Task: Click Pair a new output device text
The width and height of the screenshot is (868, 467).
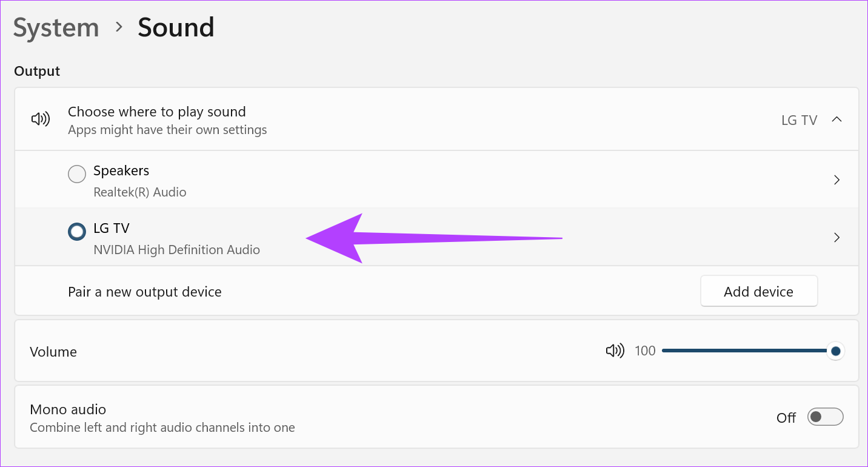Action: coord(144,291)
